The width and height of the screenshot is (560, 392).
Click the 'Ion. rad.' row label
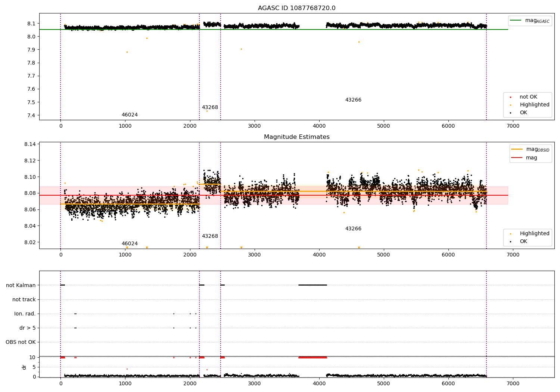coord(25,314)
